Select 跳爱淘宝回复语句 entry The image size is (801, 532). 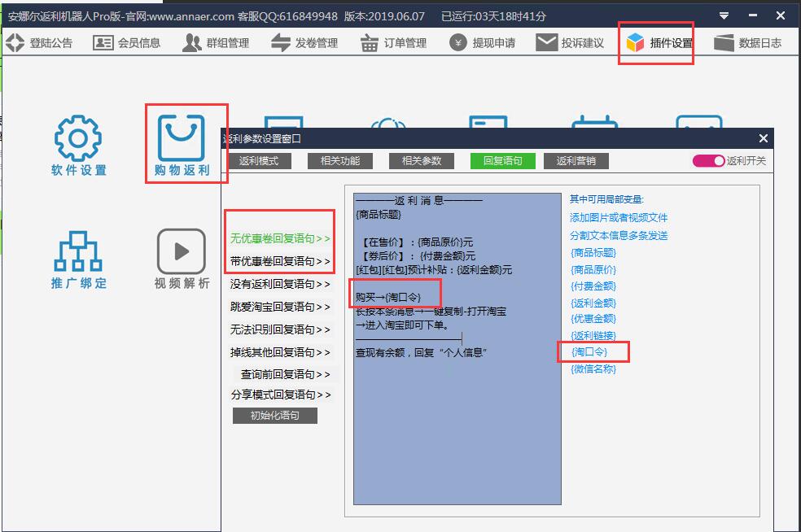click(x=280, y=307)
